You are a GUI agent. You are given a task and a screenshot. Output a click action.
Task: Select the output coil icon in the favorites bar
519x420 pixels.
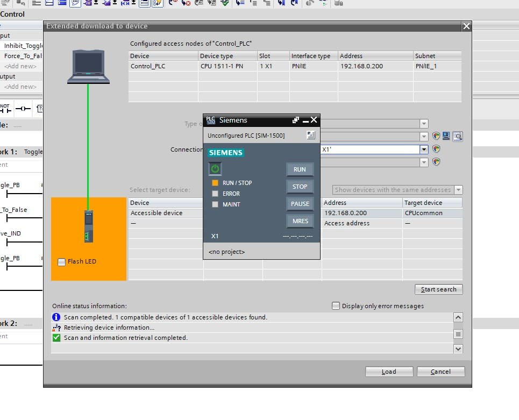point(23,109)
